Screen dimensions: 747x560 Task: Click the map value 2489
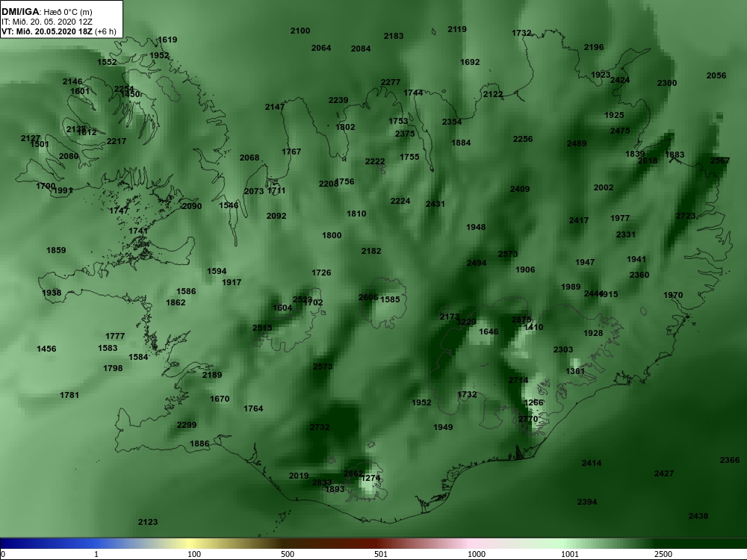(x=577, y=143)
